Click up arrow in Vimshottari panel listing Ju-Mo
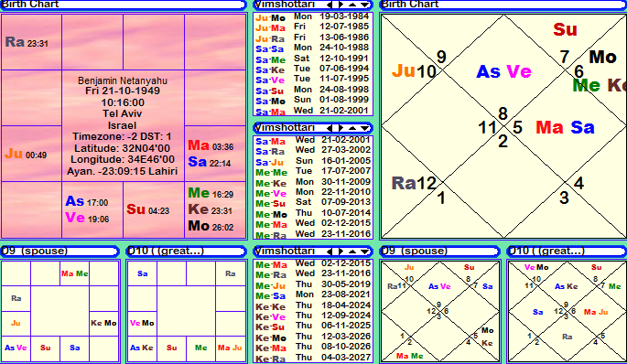Screen dimensions: 627x364 coord(352,5)
